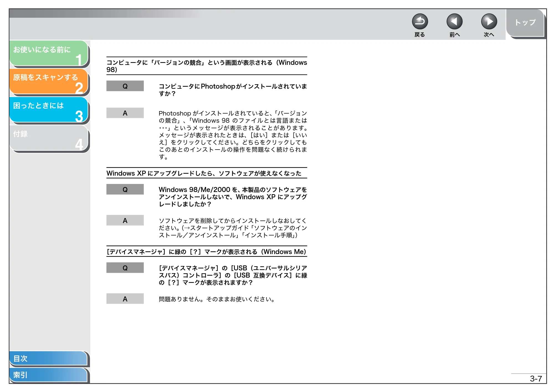Image resolution: width=554 pixels, height=392 pixels.
Task: Click the A label beside ソフトウェアを削除して answer
Action: click(x=125, y=221)
